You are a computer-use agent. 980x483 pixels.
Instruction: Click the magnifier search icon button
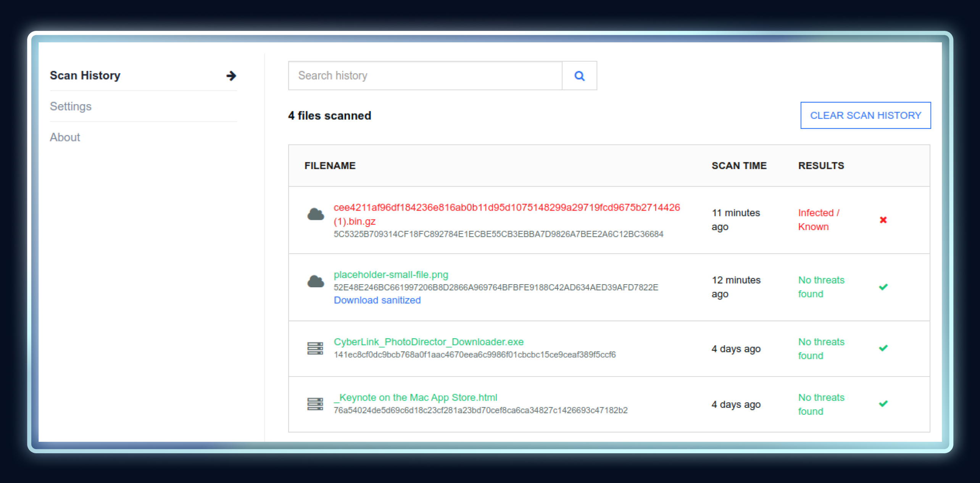point(579,76)
